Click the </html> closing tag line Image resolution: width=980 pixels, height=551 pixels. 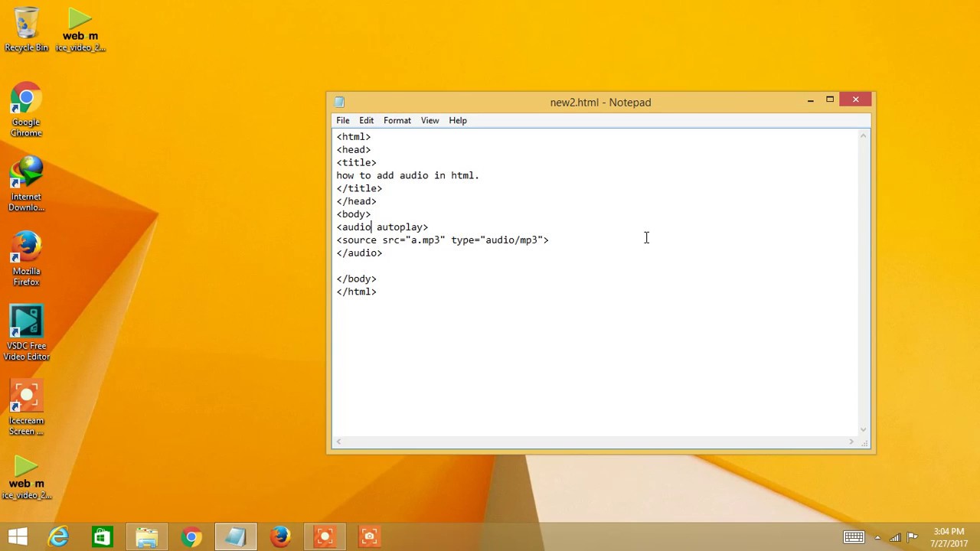point(357,292)
